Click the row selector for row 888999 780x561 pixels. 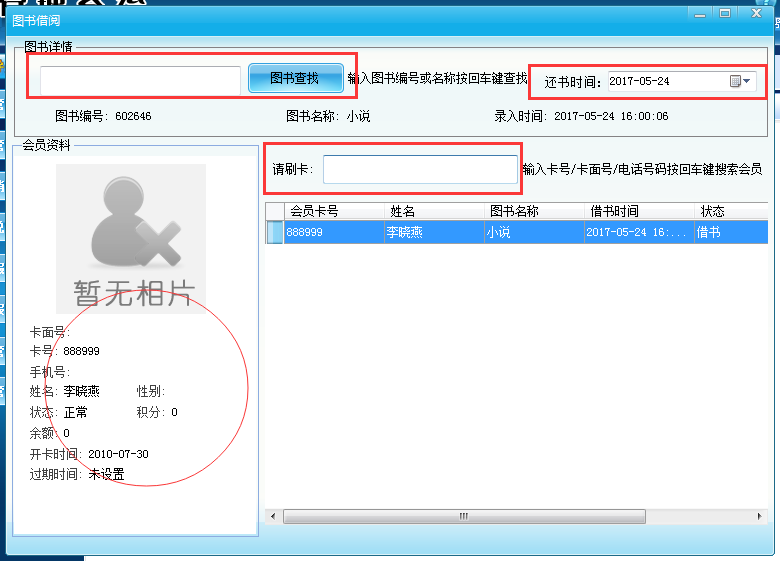coord(275,232)
